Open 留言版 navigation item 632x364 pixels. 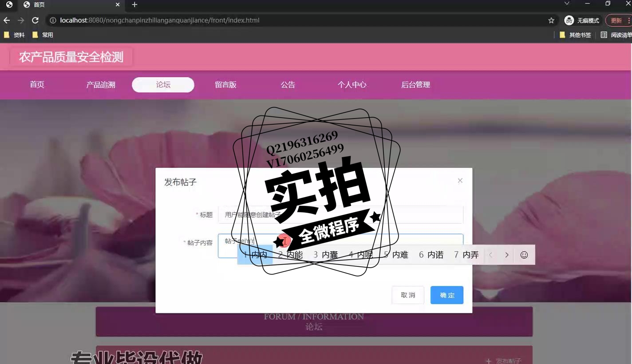coord(225,85)
